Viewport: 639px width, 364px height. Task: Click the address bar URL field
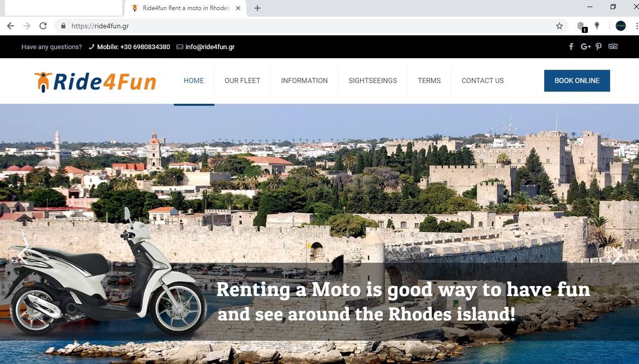304,26
